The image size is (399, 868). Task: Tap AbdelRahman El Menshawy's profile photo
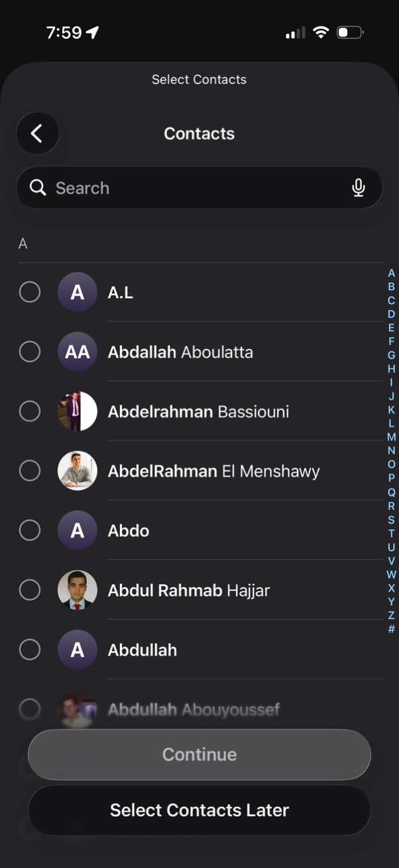tap(78, 471)
